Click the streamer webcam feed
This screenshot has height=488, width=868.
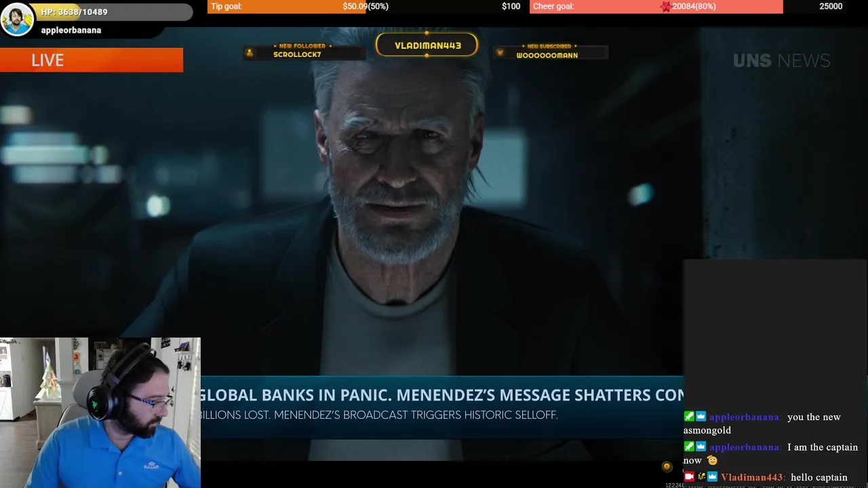tap(100, 413)
